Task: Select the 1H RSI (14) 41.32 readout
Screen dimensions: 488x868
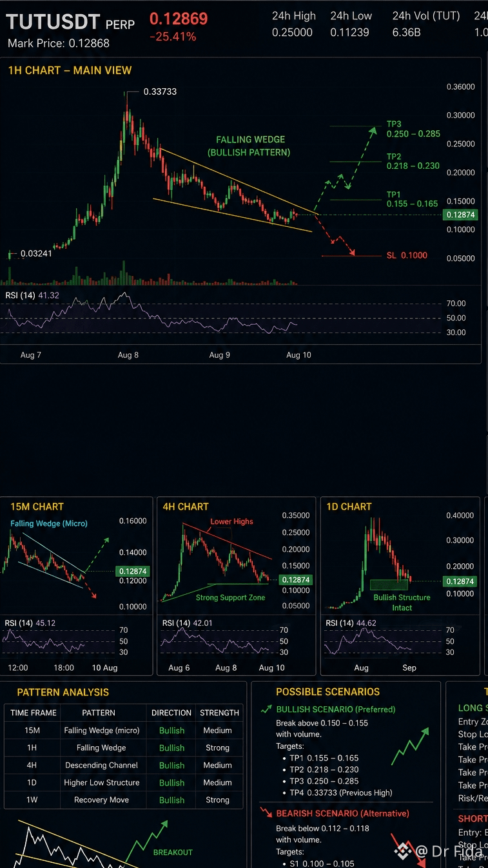Action: click(32, 295)
